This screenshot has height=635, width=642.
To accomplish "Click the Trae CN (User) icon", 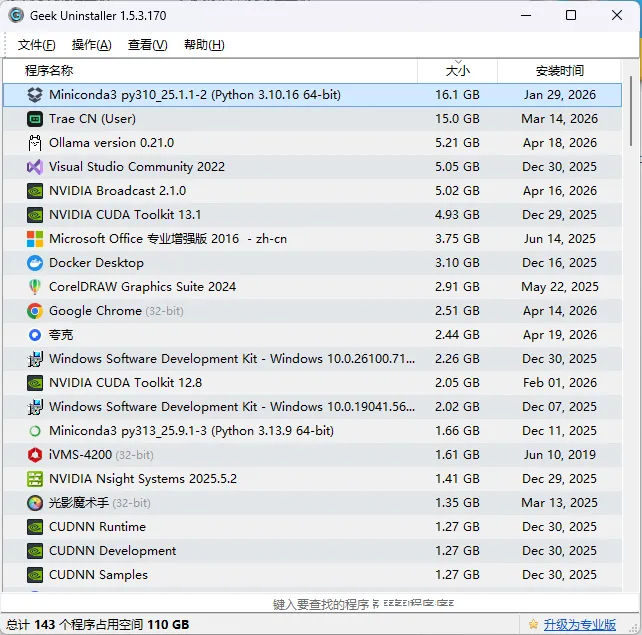I will tap(35, 119).
